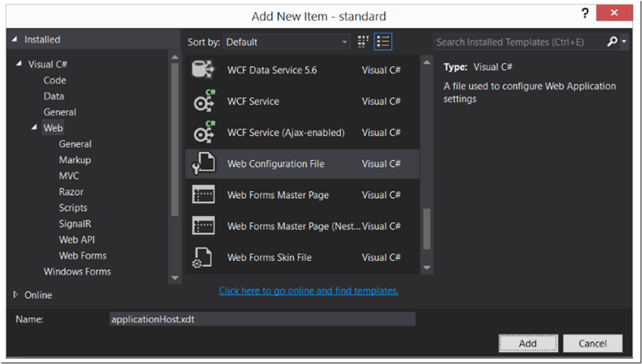Select the Code category

click(x=55, y=80)
